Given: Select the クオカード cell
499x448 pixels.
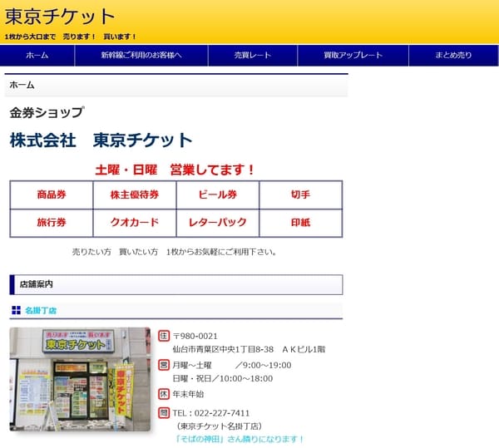Looking at the screenshot, I should pyautogui.click(x=135, y=223).
